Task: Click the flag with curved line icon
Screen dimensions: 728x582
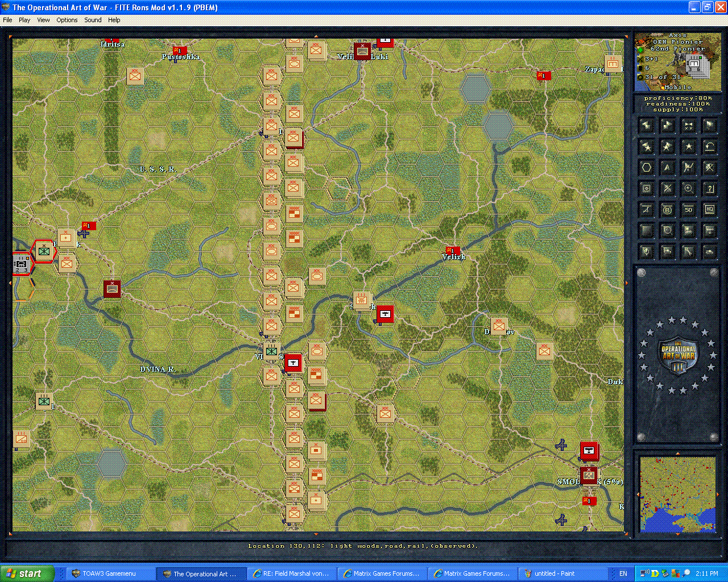Action: [x=689, y=168]
